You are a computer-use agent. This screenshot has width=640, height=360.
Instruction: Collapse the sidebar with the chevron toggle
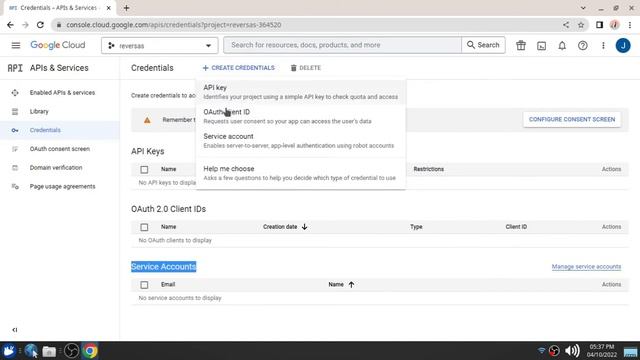(x=15, y=330)
